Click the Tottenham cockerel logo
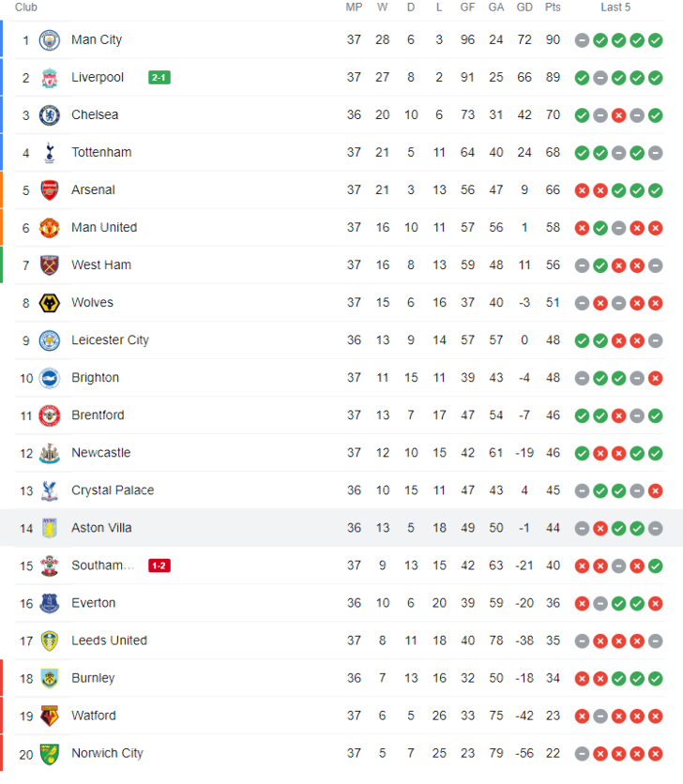Screen dimensions: 683x784 [50, 153]
